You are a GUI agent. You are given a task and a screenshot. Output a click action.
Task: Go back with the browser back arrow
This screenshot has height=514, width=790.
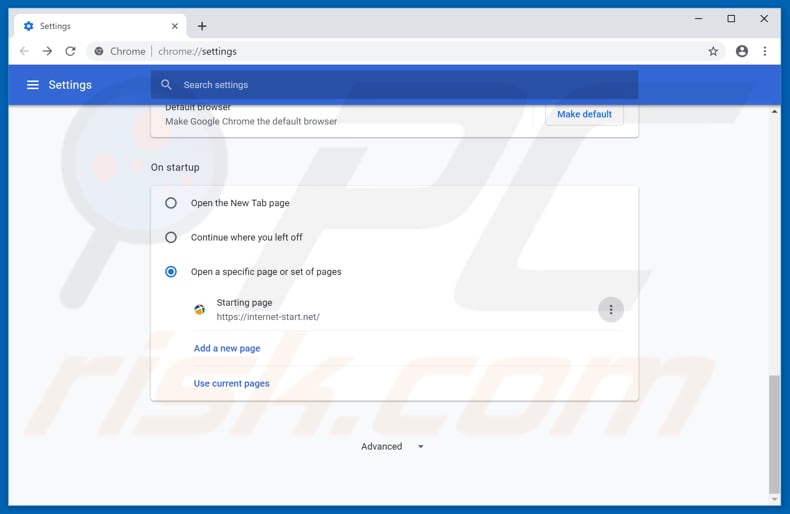coord(24,51)
